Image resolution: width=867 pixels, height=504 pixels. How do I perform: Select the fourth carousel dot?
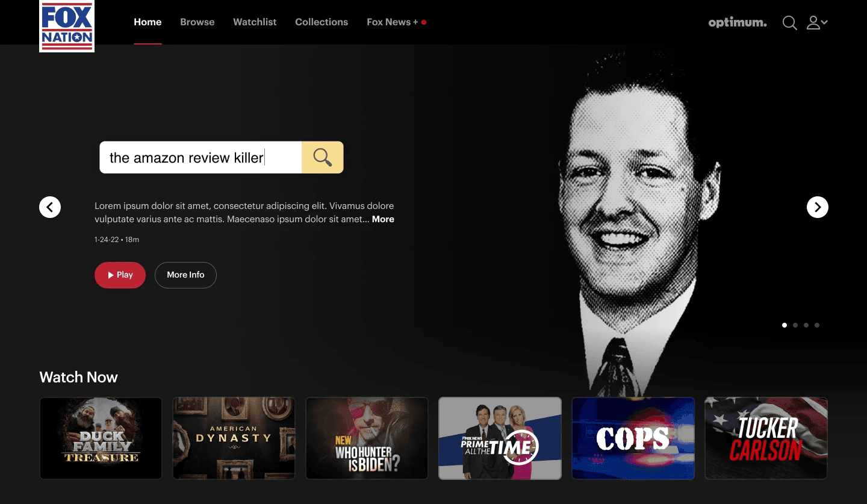(817, 325)
